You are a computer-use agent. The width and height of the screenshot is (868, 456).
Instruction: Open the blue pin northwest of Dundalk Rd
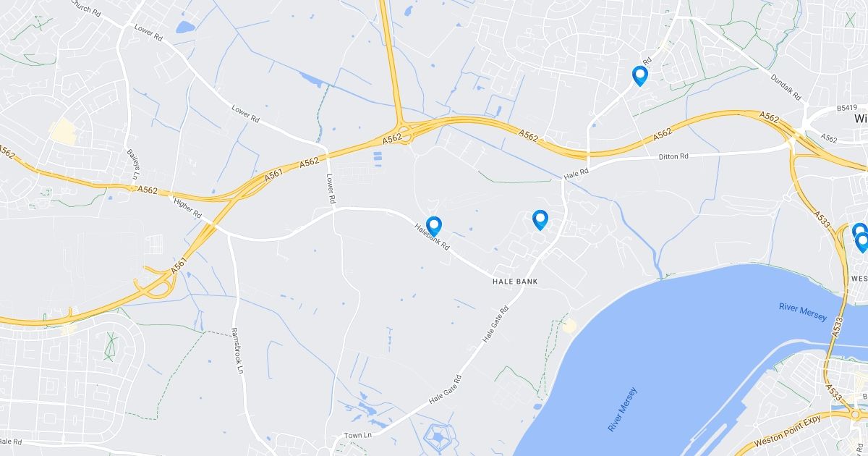[x=639, y=76]
